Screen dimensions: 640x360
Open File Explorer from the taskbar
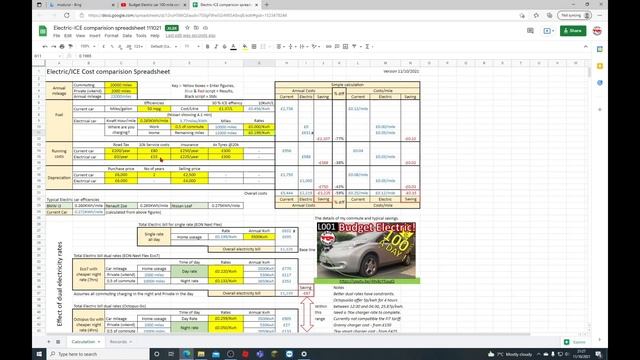coord(201,354)
